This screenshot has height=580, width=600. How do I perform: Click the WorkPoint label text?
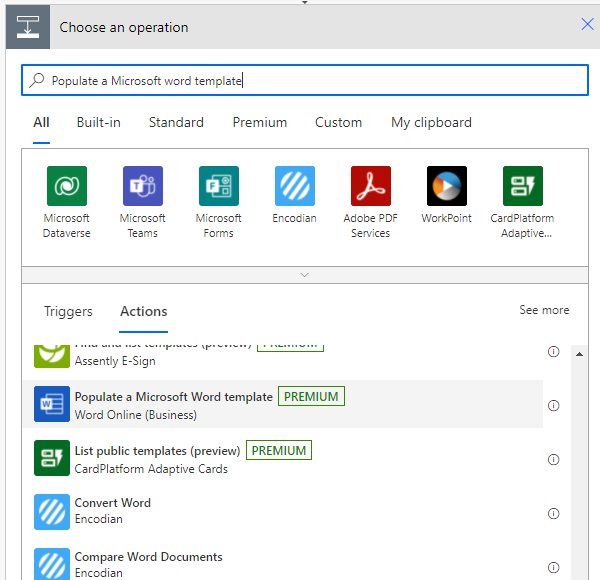(447, 218)
